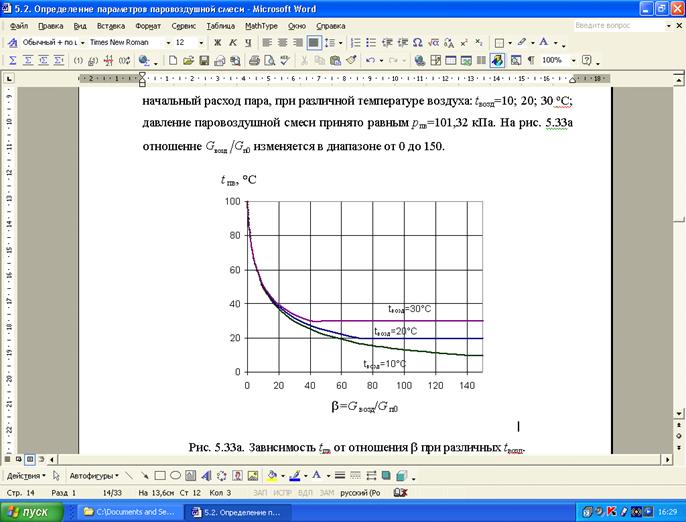Open the Вставка menu
This screenshot has height=522, width=686.
click(x=111, y=26)
